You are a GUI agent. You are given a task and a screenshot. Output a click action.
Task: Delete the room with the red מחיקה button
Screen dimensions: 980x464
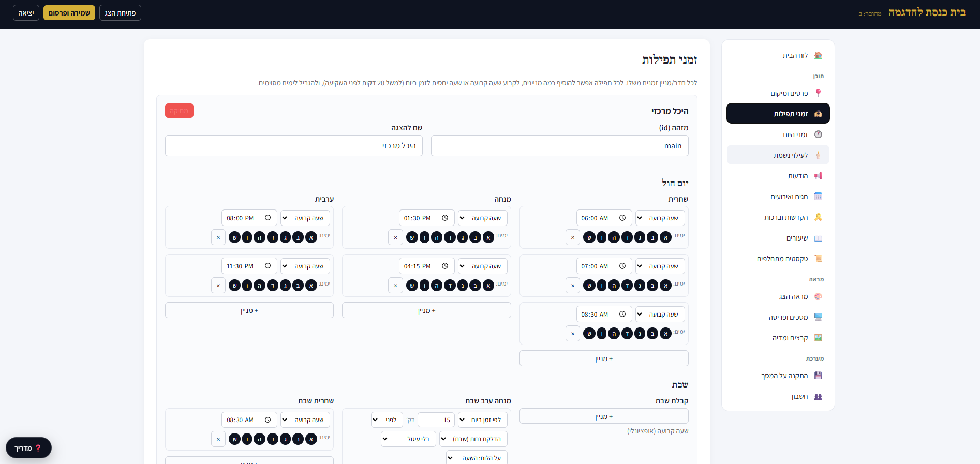179,111
